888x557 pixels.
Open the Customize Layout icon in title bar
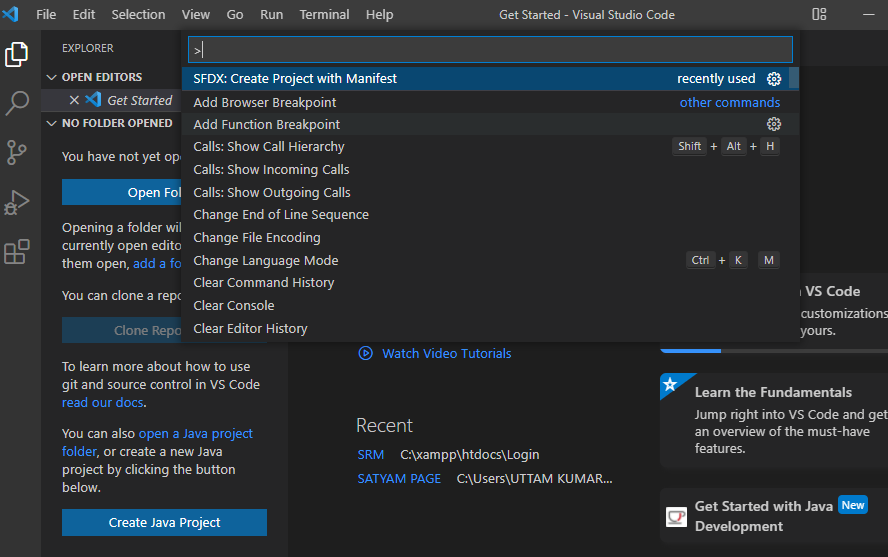819,14
